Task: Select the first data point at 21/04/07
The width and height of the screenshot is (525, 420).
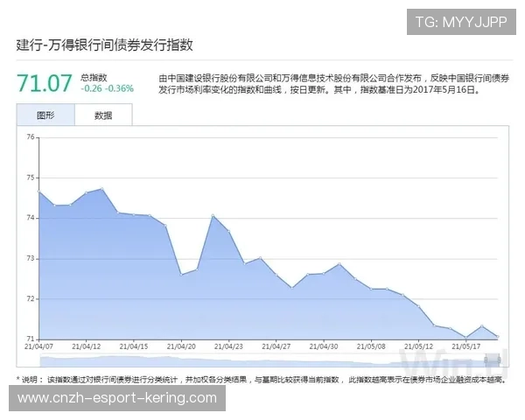Action: tap(39, 192)
